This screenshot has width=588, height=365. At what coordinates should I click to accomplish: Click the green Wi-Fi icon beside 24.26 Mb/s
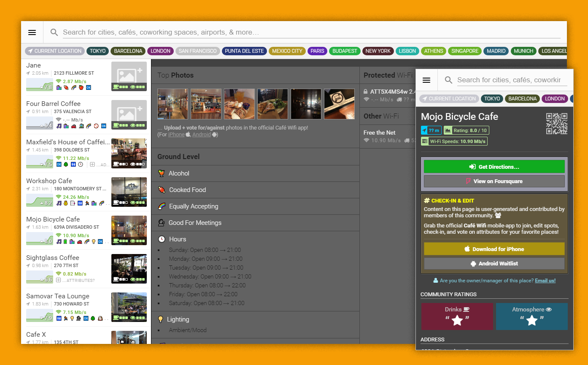[x=58, y=197]
